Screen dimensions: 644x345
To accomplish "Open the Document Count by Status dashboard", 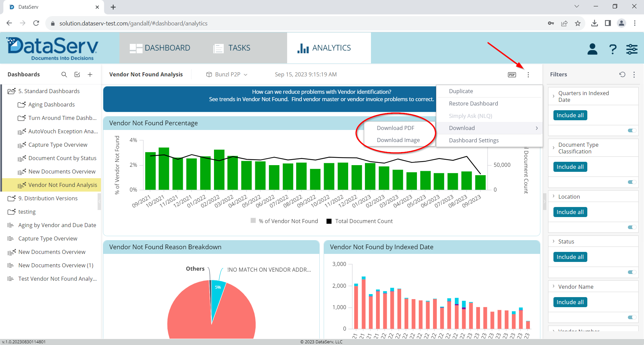I will click(57, 158).
